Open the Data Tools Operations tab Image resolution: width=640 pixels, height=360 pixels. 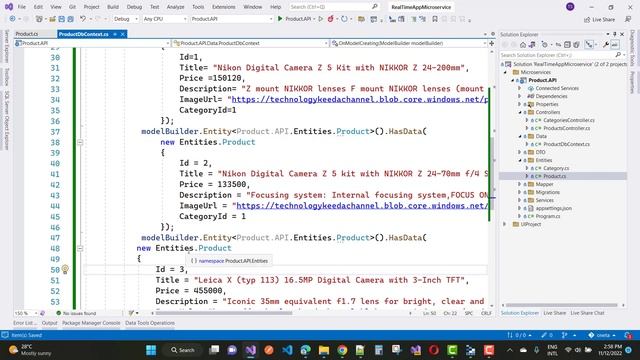(150, 323)
